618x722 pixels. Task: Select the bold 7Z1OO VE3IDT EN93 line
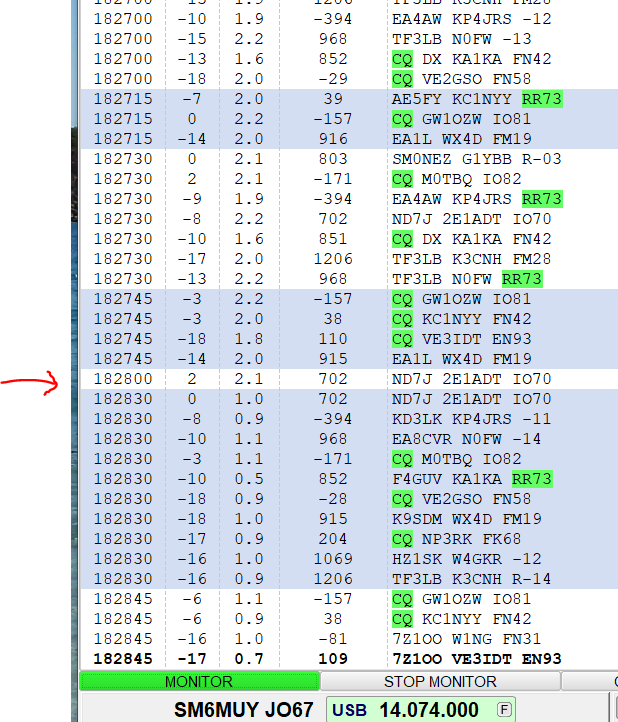(476, 659)
